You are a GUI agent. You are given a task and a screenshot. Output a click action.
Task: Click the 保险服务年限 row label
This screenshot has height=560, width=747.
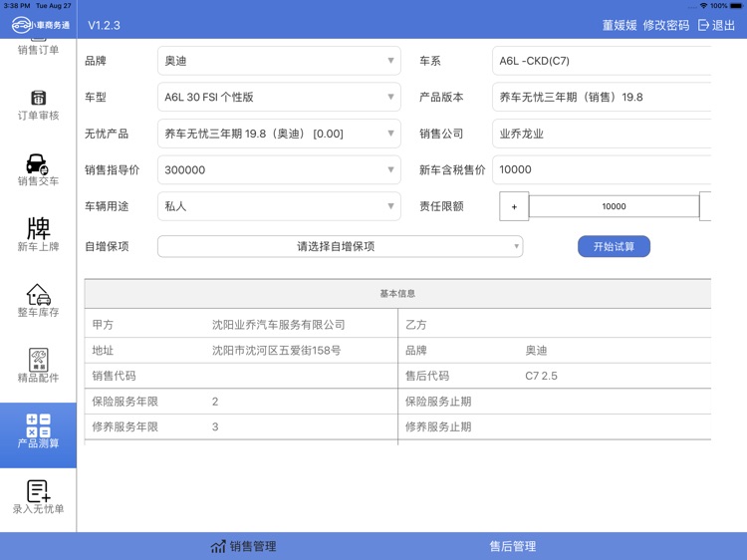click(x=124, y=402)
